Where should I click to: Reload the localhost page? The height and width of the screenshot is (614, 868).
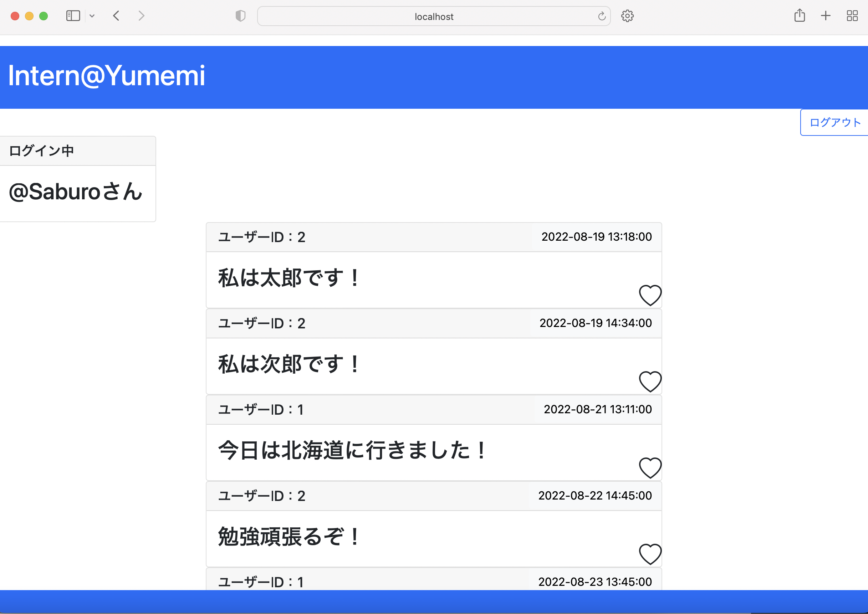tap(601, 16)
